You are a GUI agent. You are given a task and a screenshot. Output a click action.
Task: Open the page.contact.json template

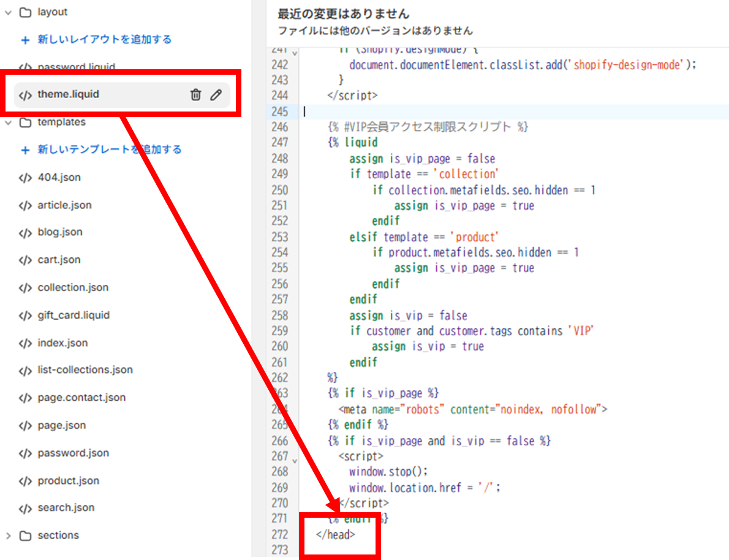point(82,398)
